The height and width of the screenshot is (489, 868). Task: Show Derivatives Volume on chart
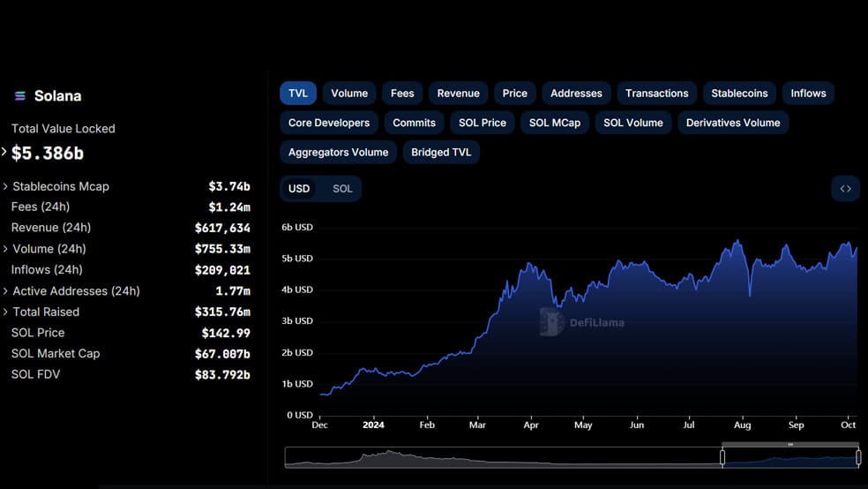733,123
